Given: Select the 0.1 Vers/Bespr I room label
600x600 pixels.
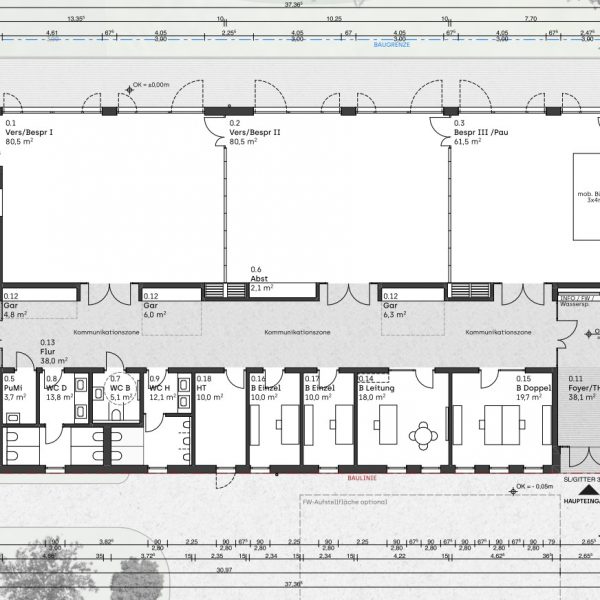Looking at the screenshot, I should [x=29, y=132].
